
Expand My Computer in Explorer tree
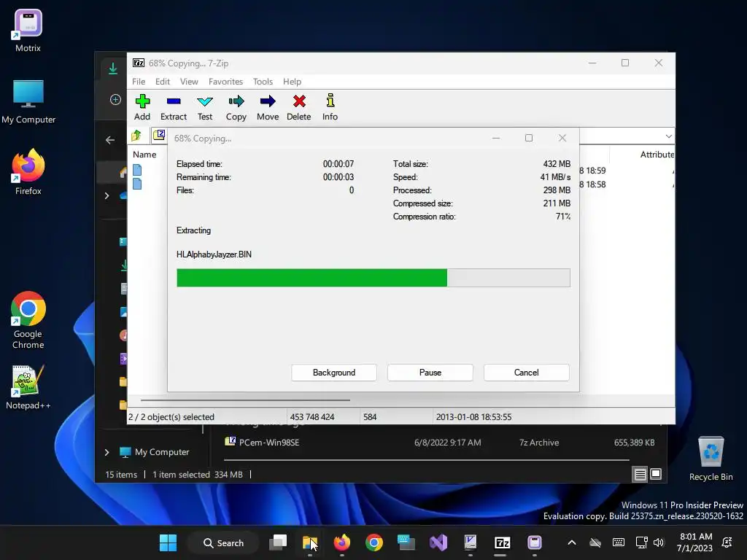pyautogui.click(x=107, y=452)
